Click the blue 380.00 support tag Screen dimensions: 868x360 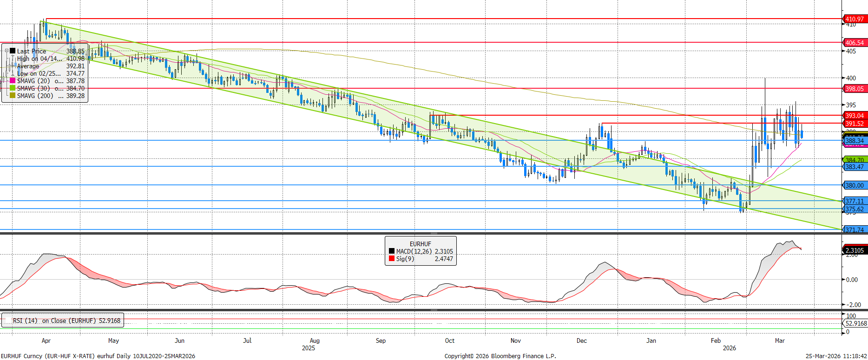pyautogui.click(x=854, y=185)
